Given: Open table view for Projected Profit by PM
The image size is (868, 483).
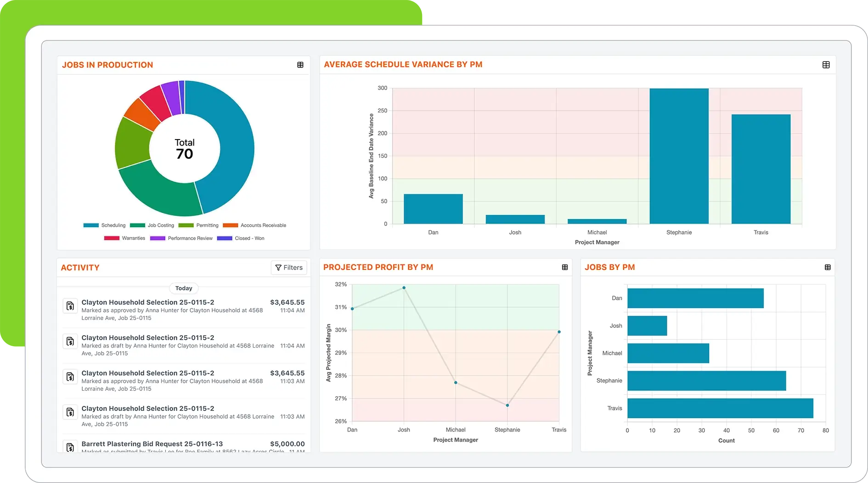Looking at the screenshot, I should pyautogui.click(x=565, y=267).
